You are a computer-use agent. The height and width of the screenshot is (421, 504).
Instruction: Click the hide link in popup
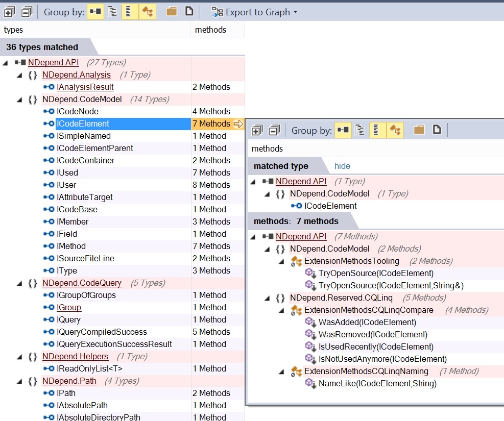pos(342,166)
